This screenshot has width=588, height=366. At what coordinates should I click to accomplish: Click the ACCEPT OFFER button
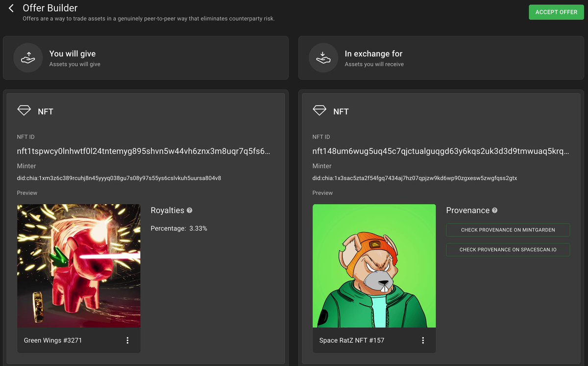(556, 12)
